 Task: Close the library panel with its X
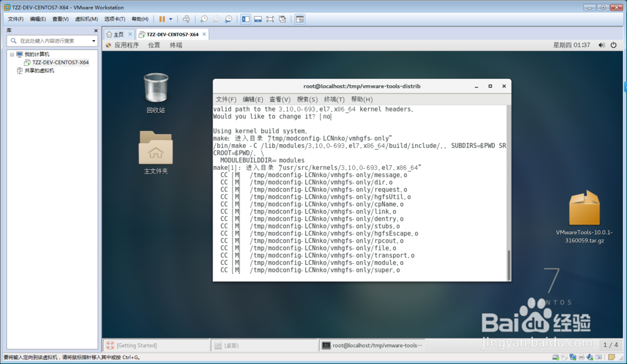point(96,30)
